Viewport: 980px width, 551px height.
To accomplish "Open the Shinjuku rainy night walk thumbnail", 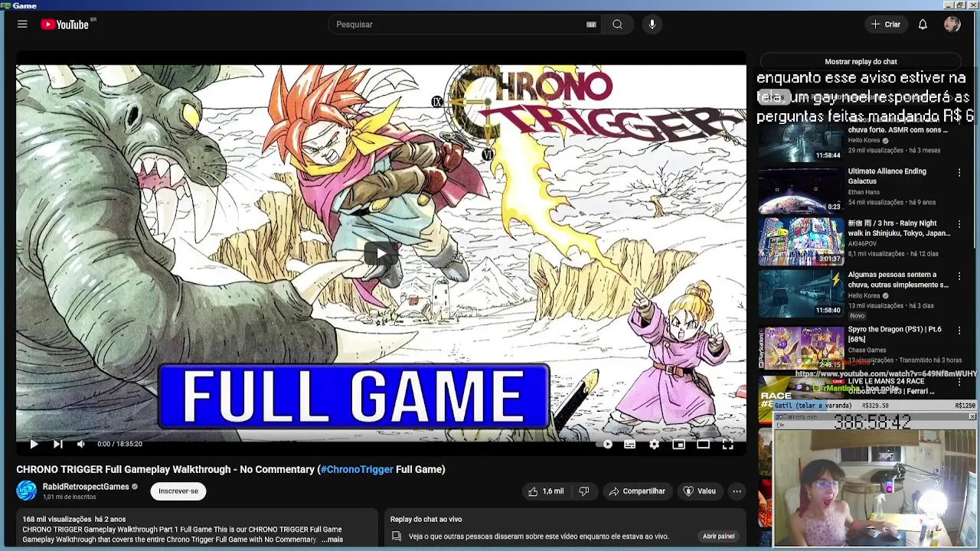I will 801,242.
